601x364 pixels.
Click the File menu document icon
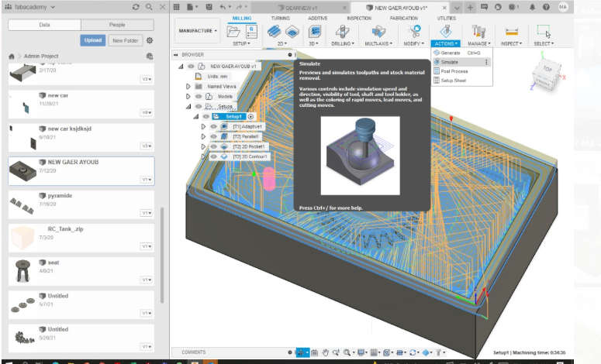(190, 7)
